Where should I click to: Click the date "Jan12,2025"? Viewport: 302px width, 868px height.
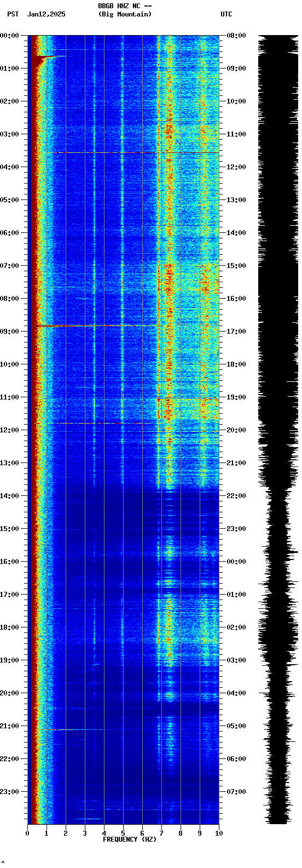tap(46, 14)
